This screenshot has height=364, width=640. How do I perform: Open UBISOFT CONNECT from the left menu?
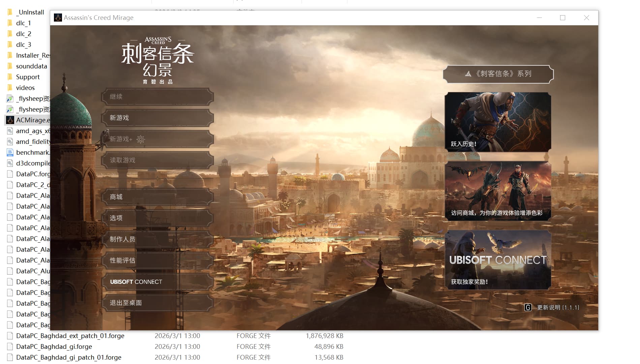(x=157, y=282)
